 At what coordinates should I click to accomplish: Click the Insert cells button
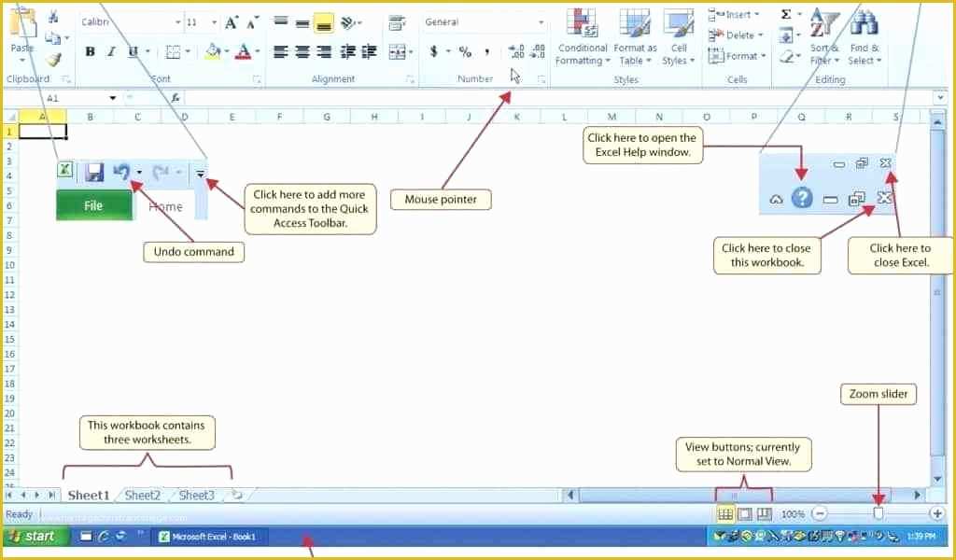click(734, 15)
